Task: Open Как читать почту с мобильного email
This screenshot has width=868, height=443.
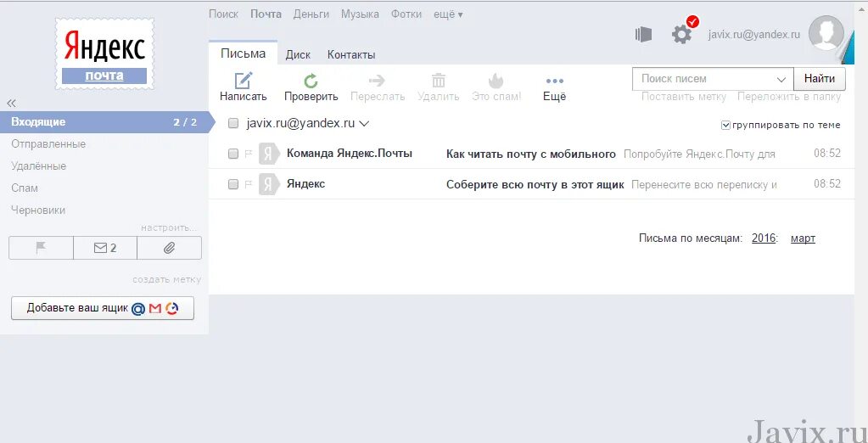Action: click(x=531, y=154)
